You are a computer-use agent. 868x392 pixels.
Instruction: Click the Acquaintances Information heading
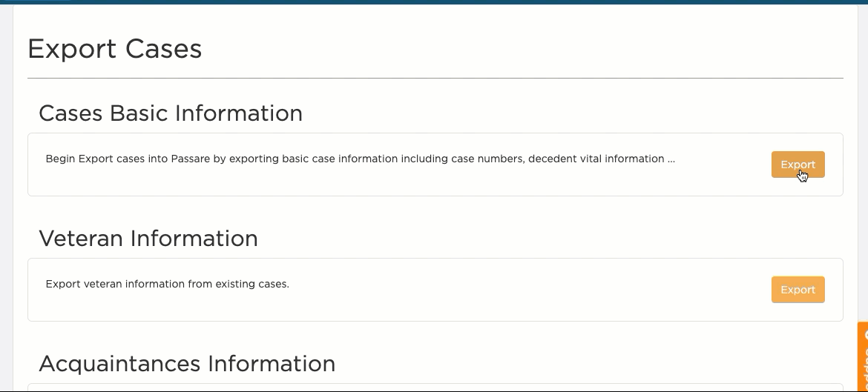coord(187,364)
